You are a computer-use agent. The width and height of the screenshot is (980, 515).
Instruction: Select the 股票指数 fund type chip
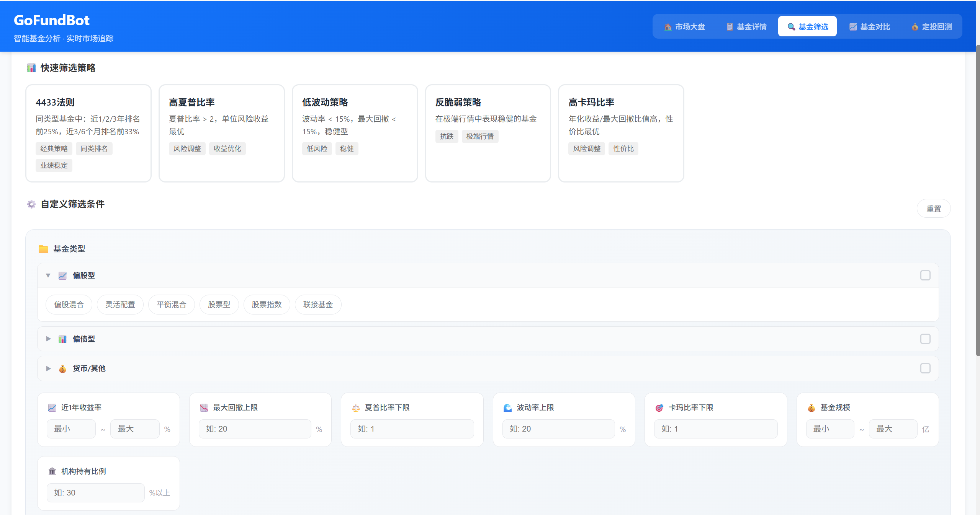(x=267, y=305)
